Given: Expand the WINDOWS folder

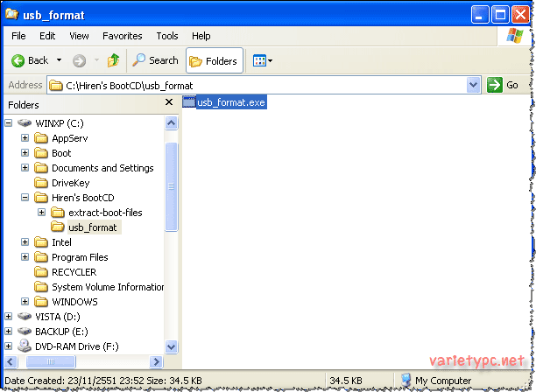Looking at the screenshot, I should [25, 302].
